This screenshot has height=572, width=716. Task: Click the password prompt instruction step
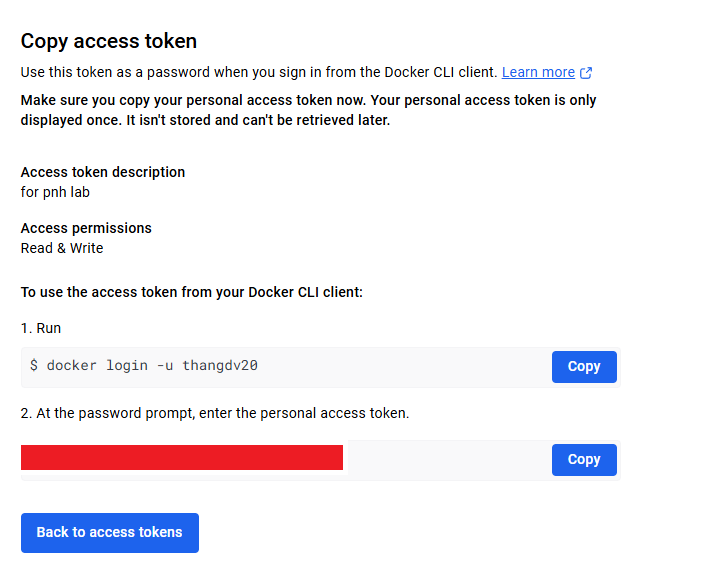pyautogui.click(x=215, y=413)
